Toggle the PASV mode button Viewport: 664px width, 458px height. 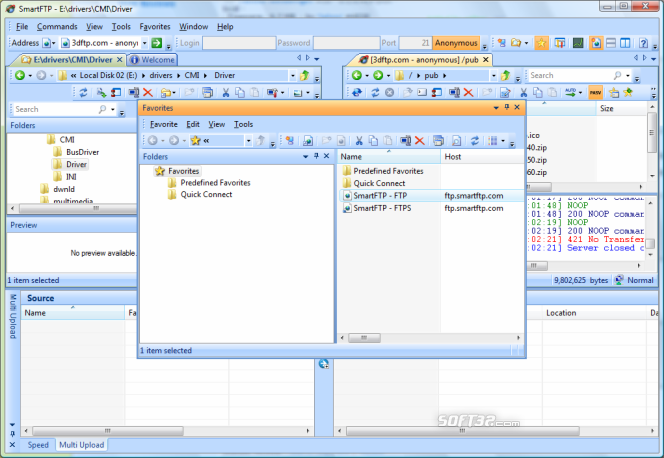click(595, 92)
